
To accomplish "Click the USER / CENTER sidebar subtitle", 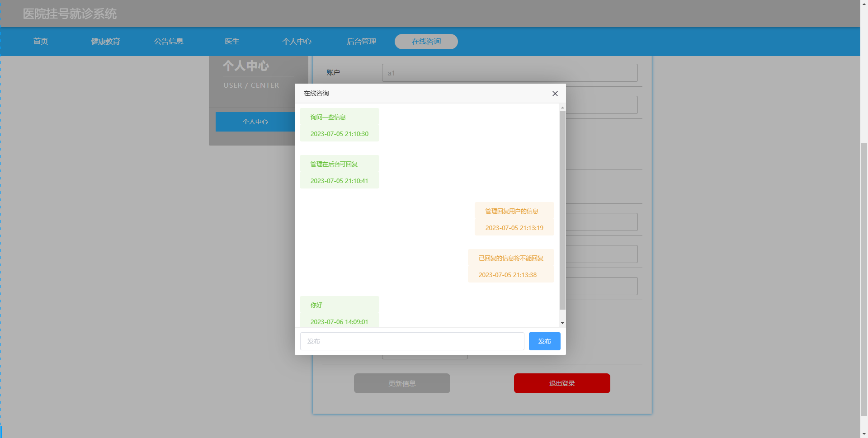I will pyautogui.click(x=251, y=85).
